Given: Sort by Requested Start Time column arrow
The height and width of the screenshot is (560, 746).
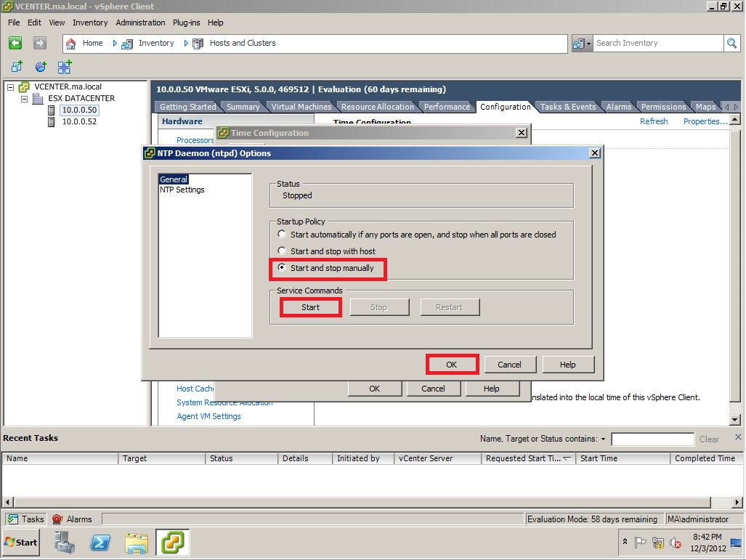Looking at the screenshot, I should pos(567,458).
